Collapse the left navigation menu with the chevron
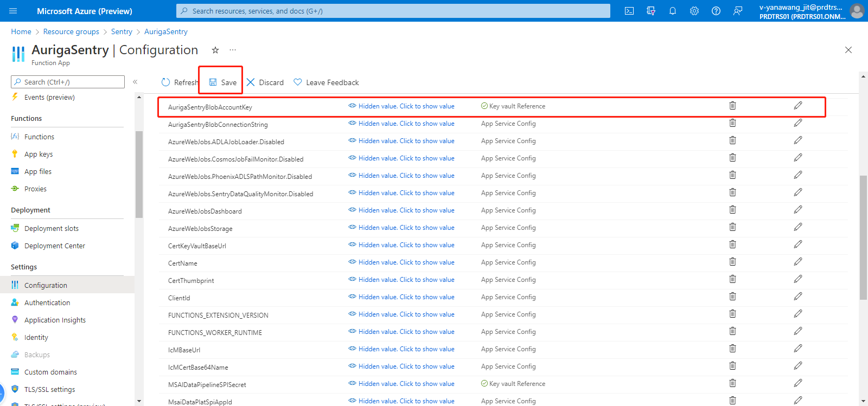Screen dimensions: 868x406 [135, 82]
